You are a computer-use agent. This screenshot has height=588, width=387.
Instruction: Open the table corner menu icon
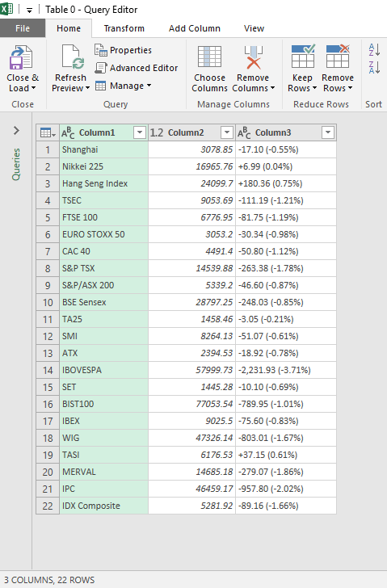[x=48, y=132]
